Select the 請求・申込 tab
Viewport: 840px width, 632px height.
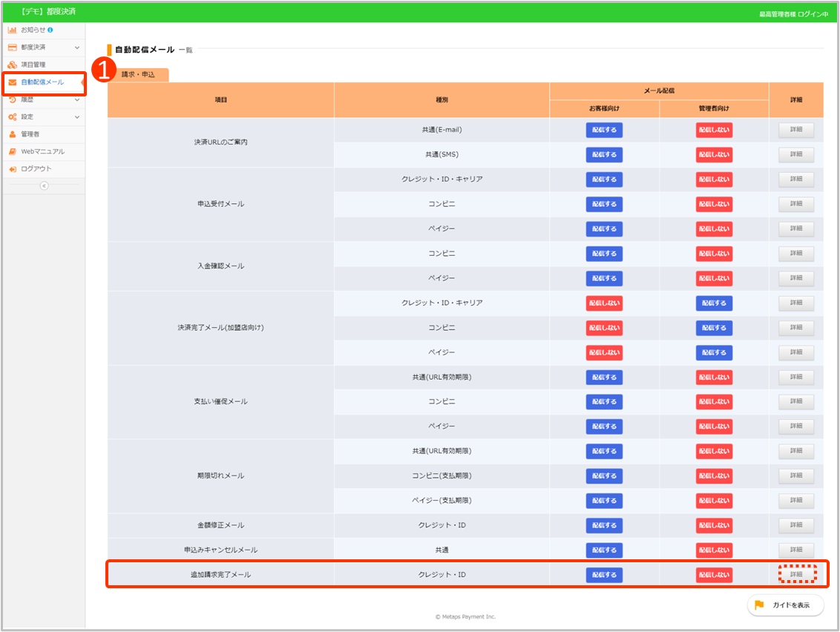click(x=138, y=75)
